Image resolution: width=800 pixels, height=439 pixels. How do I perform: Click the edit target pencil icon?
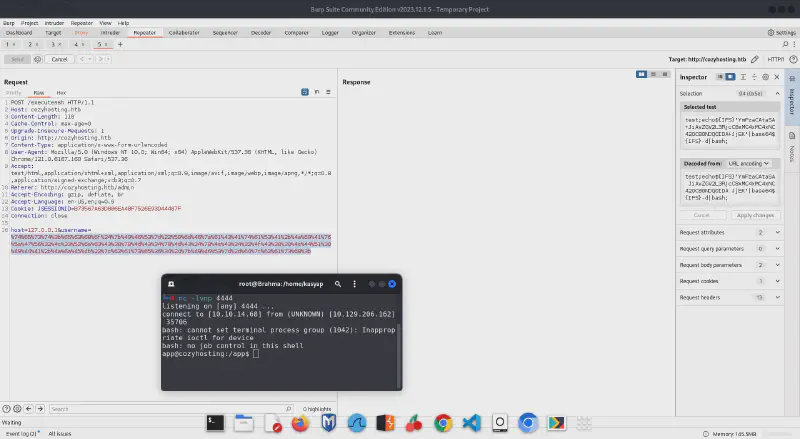click(754, 59)
